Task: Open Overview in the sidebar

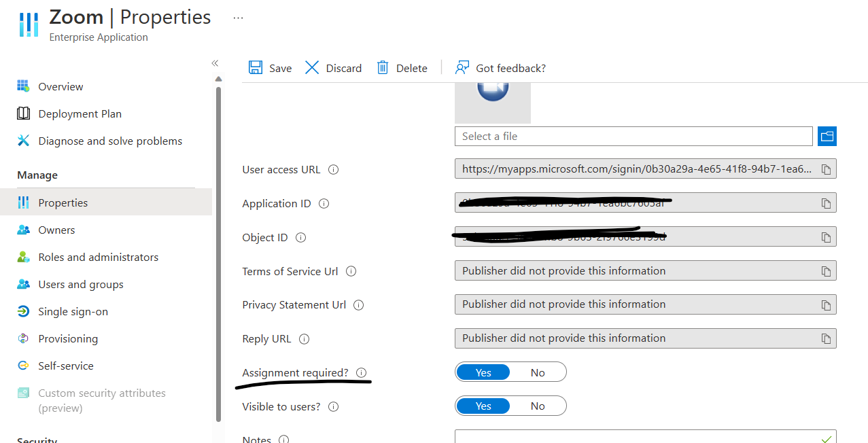Action: point(60,86)
